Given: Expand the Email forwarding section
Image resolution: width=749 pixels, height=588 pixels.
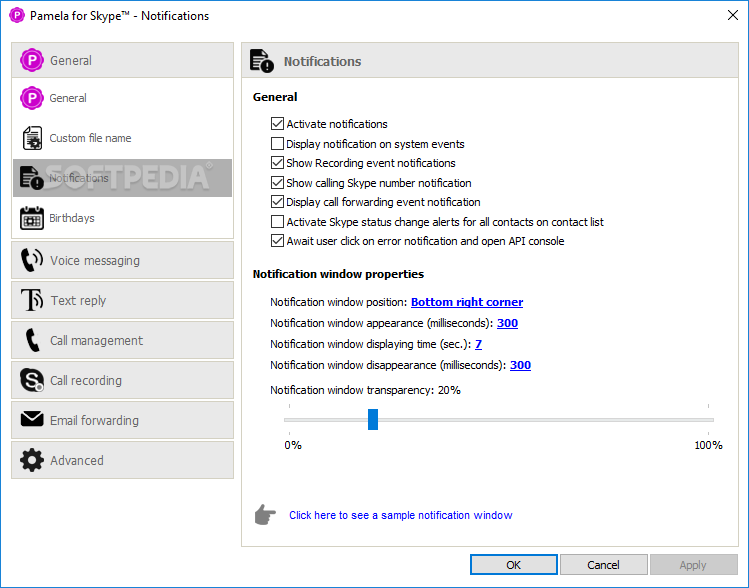Looking at the screenshot, I should point(122,420).
